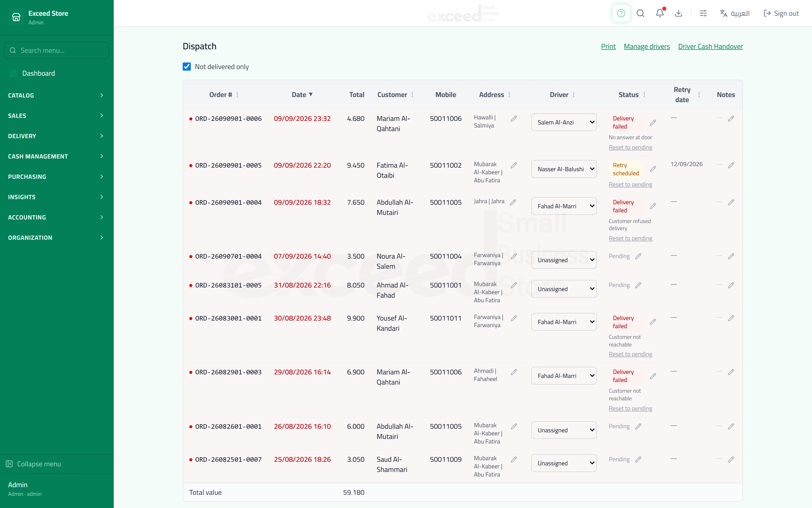Open driver dropdown for order ORD-26090901-0004

click(564, 206)
